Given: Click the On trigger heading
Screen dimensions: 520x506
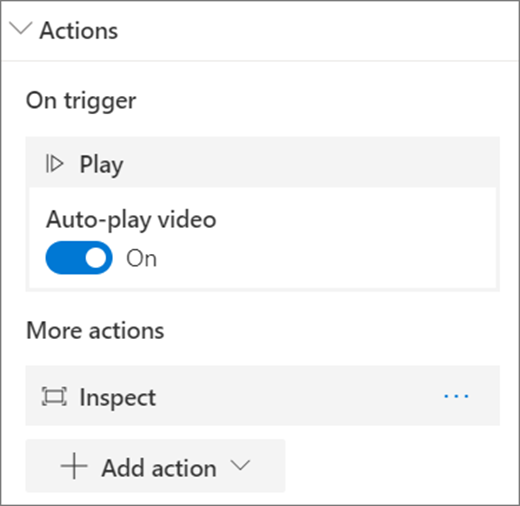Looking at the screenshot, I should click(x=81, y=101).
